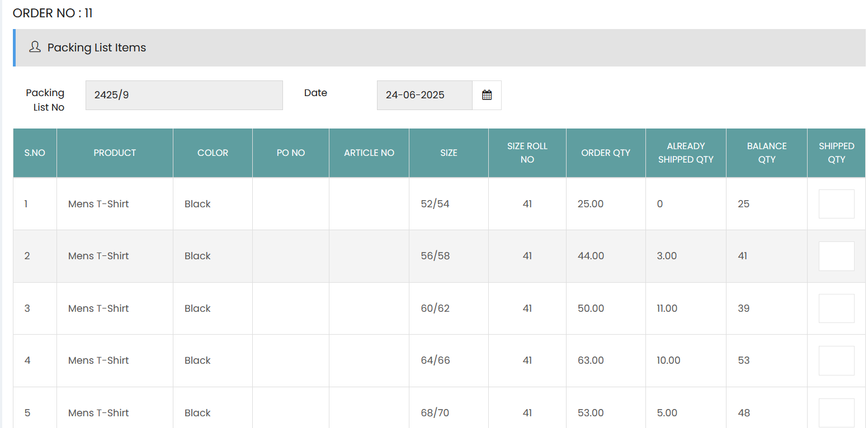
Task: Click Shipped Qty input for size 60/62
Action: pos(836,308)
